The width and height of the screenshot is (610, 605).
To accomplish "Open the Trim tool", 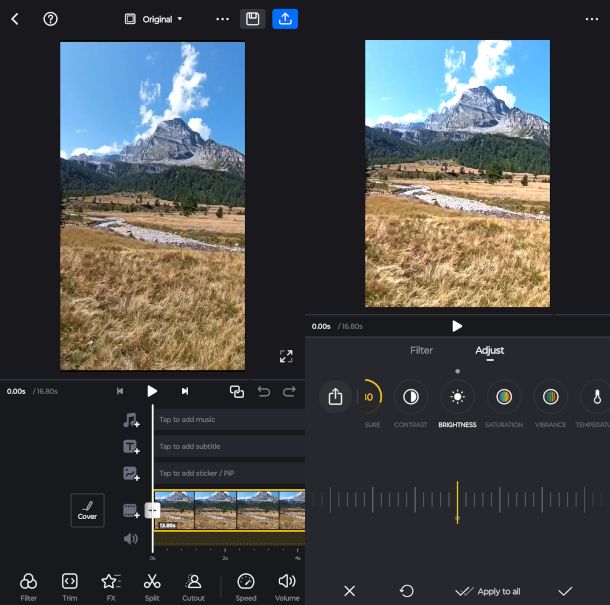I will (70, 587).
